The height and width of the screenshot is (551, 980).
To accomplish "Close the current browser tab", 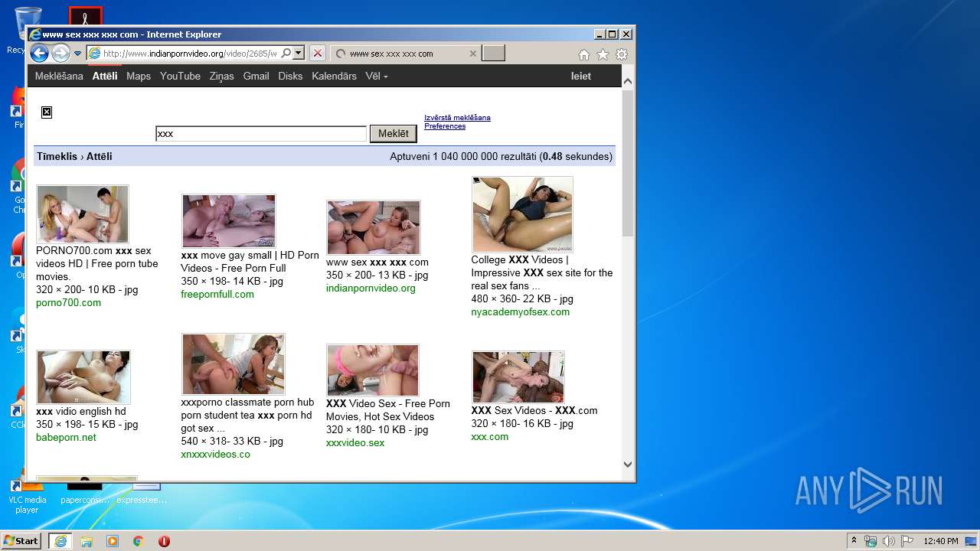I will 472,54.
